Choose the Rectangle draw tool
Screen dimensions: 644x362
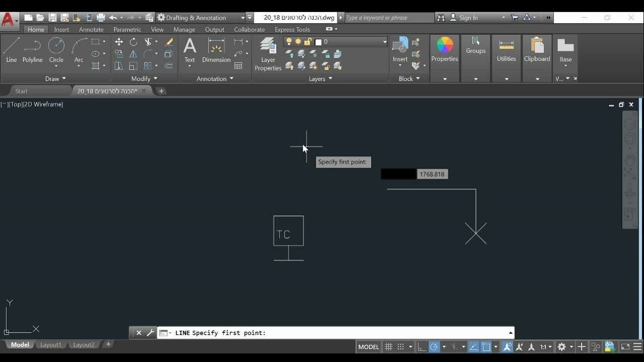pos(96,42)
